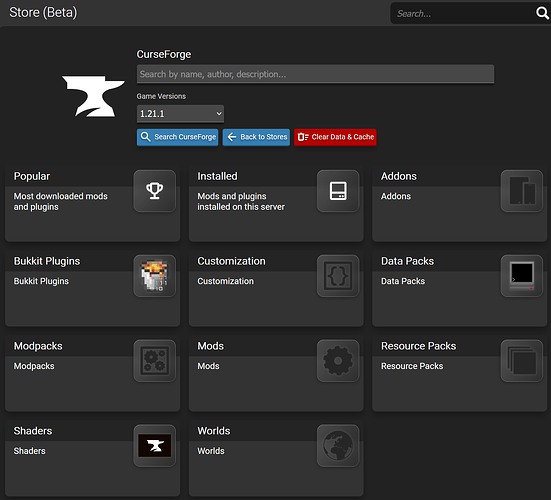Go Back to Stores
551x500 pixels.
tap(256, 137)
